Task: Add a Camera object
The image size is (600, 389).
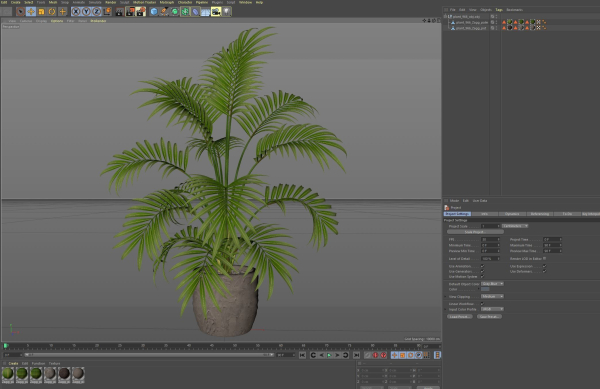Action: pyautogui.click(x=216, y=12)
